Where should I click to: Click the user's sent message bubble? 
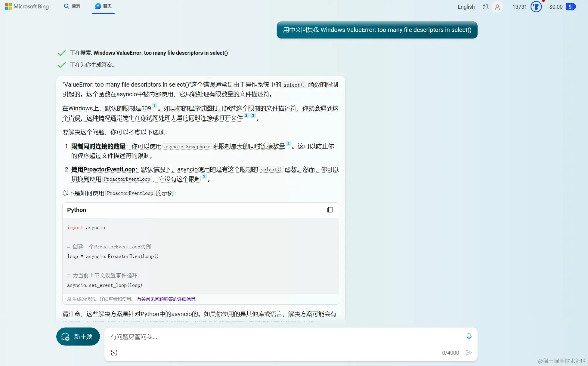pos(377,30)
